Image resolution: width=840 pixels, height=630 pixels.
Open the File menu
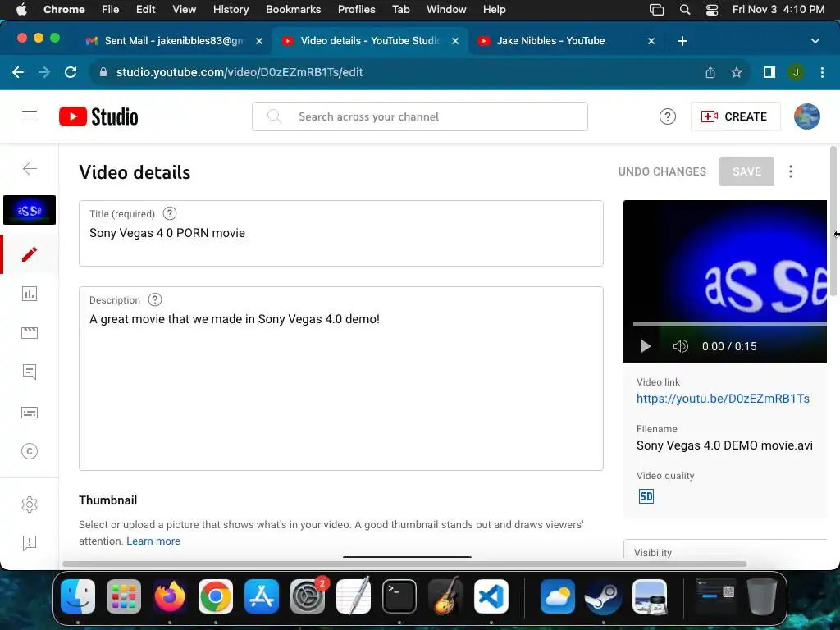[x=111, y=9]
